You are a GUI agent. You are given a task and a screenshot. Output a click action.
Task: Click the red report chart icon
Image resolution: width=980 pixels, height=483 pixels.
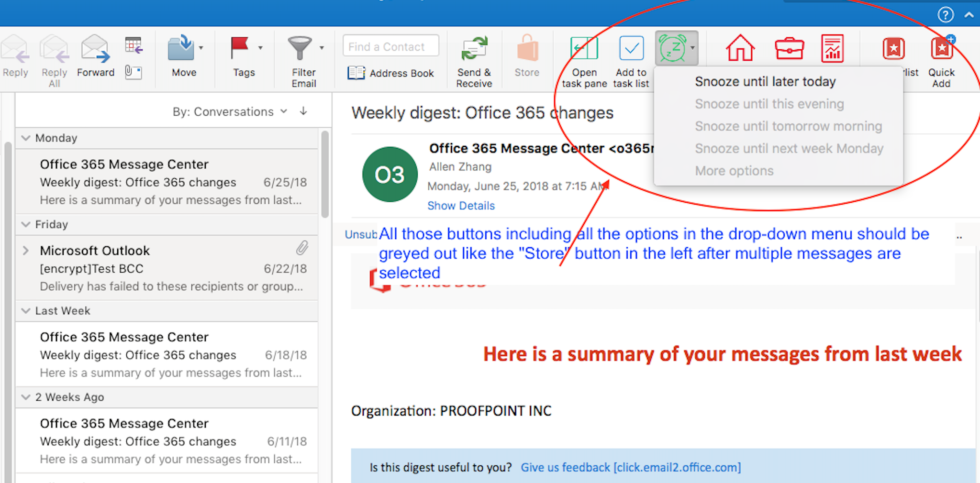coord(833,48)
